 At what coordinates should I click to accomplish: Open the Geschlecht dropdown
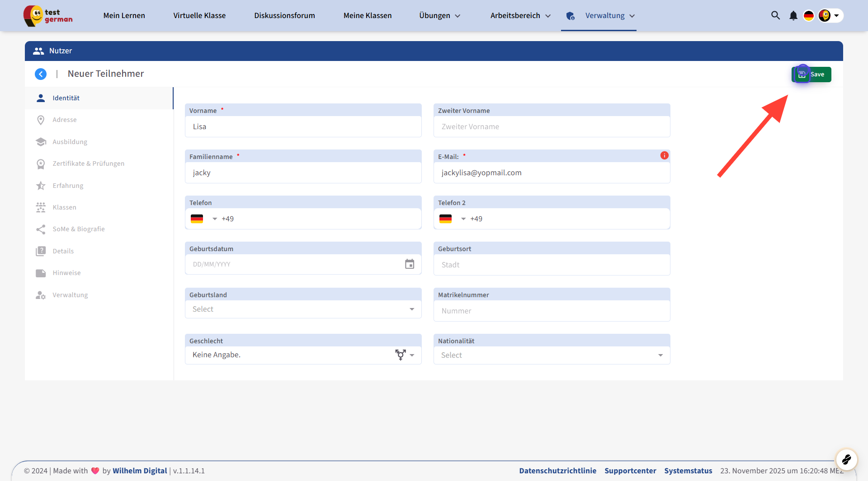click(303, 355)
